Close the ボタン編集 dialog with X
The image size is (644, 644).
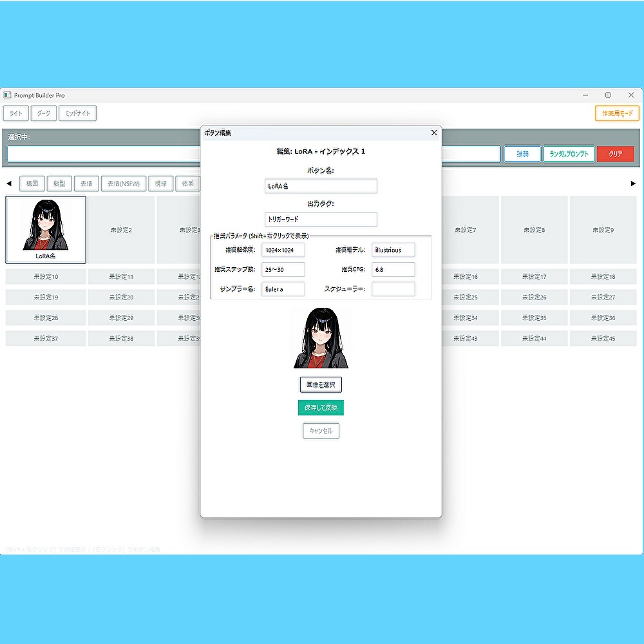tap(433, 133)
